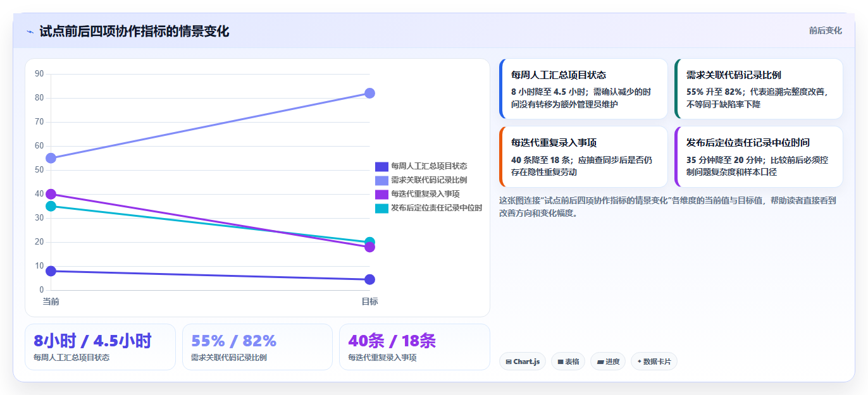Click the Chart.js tag chip
The image size is (868, 395).
pos(523,362)
